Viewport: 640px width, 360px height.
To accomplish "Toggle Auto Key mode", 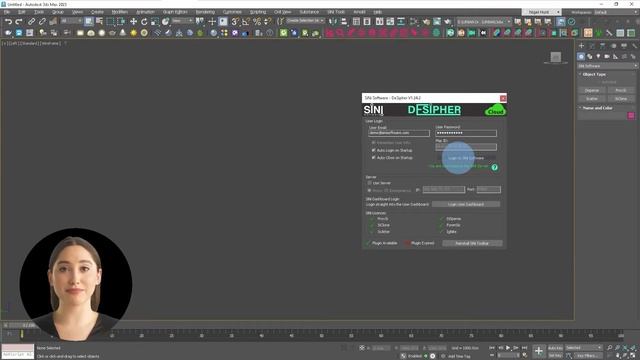I will pos(555,348).
